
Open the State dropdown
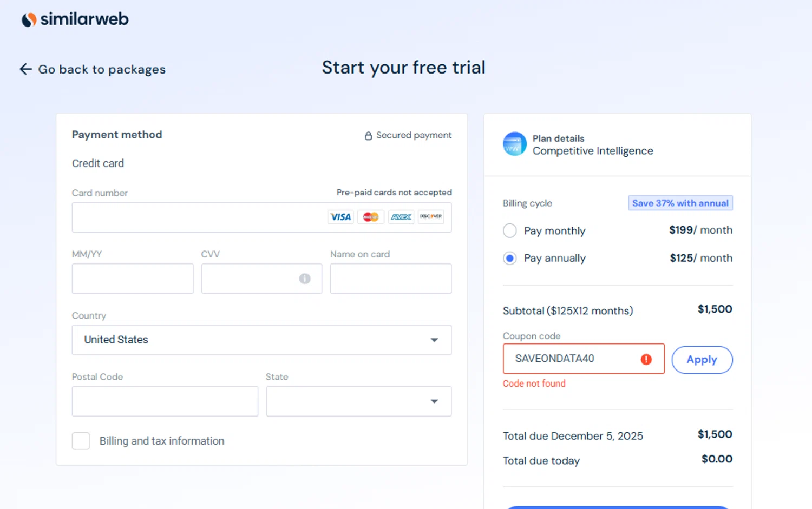tap(359, 401)
